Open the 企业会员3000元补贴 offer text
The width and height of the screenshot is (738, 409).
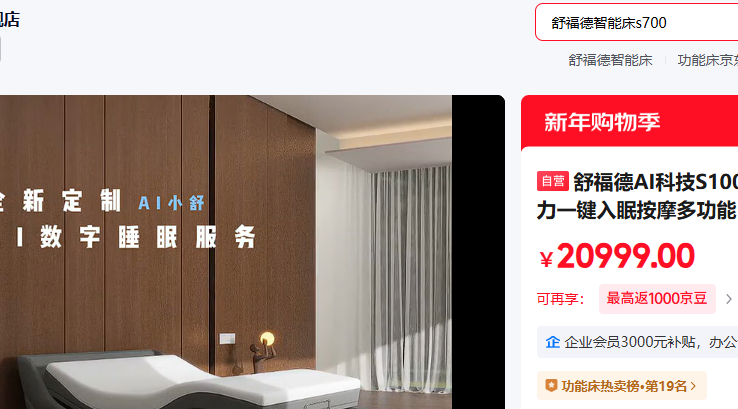(650, 342)
